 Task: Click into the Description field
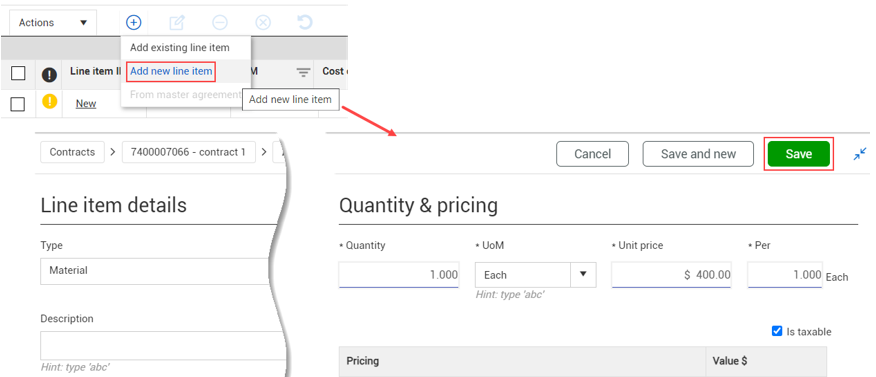162,346
